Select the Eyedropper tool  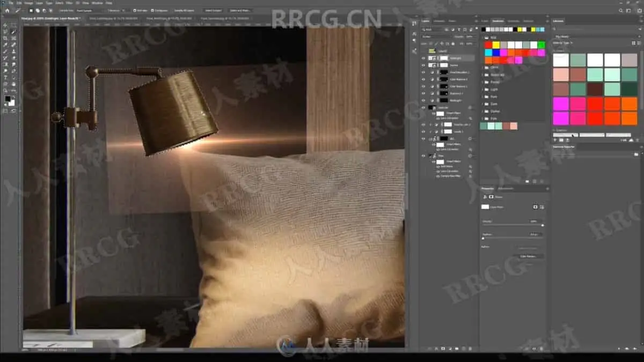[5, 45]
